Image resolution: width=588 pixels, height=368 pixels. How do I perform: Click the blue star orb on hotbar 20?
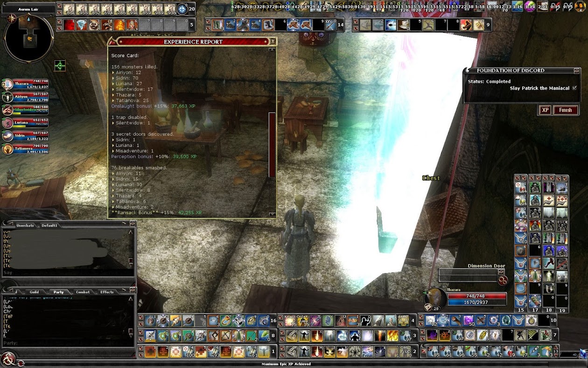(182, 8)
